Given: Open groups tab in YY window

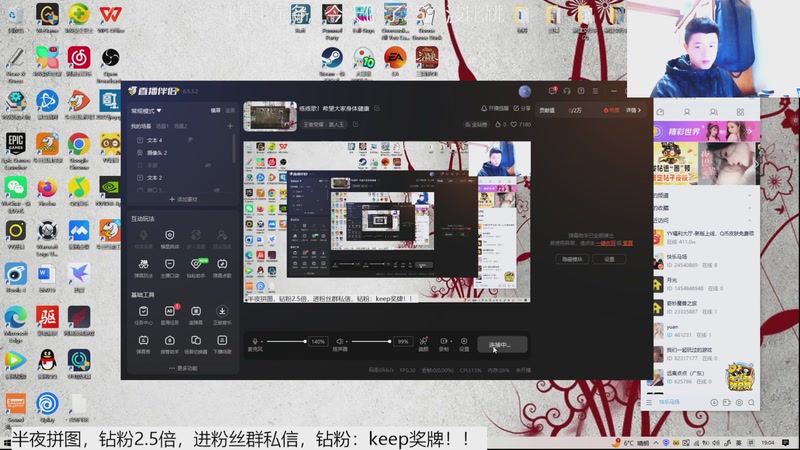Looking at the screenshot, I should click(714, 112).
